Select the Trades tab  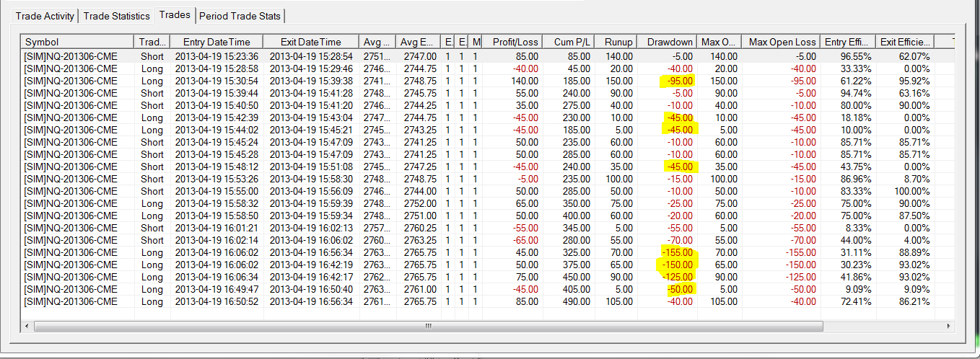coord(175,15)
